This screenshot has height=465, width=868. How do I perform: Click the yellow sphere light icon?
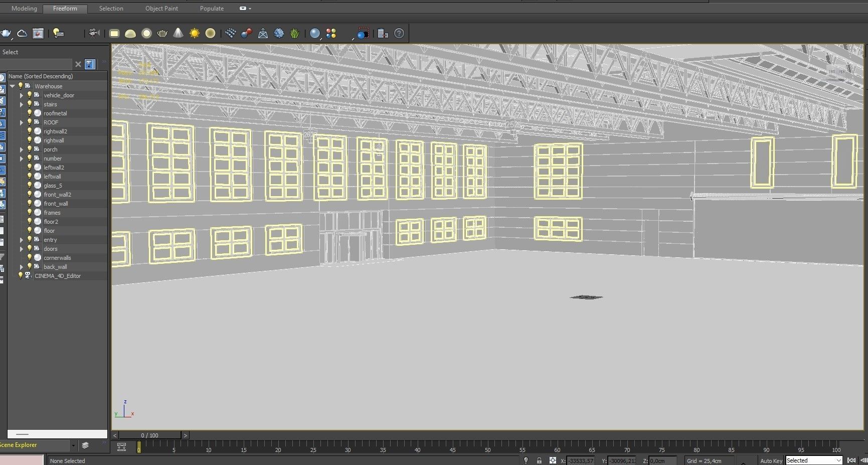pos(210,34)
